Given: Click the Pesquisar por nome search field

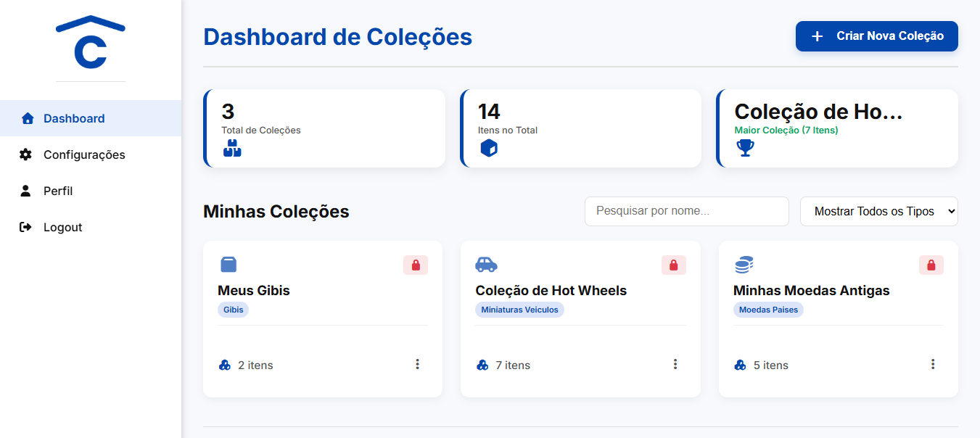Looking at the screenshot, I should [x=685, y=211].
